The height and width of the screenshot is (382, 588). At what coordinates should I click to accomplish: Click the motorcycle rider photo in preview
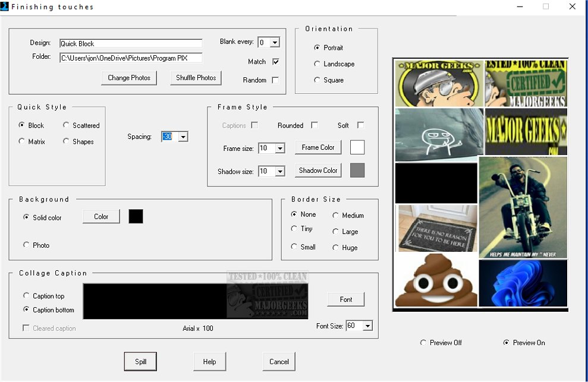coord(523,207)
